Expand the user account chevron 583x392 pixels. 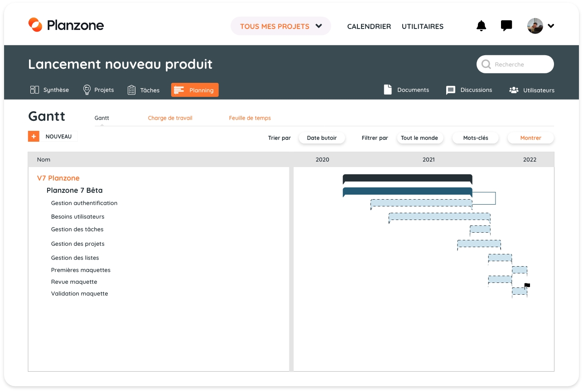pos(551,26)
